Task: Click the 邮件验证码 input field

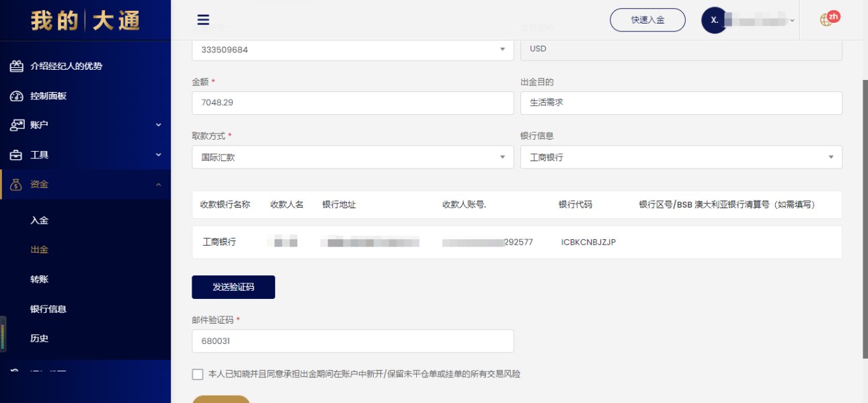Action: pyautogui.click(x=353, y=341)
